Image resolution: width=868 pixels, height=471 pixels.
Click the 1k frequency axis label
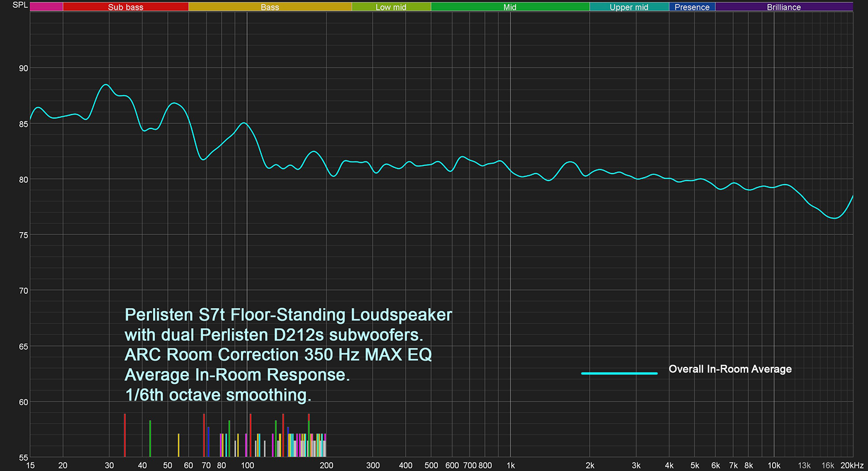[510, 465]
